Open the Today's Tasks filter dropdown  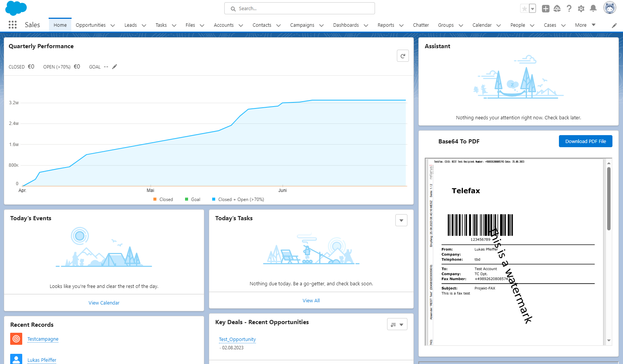tap(401, 220)
